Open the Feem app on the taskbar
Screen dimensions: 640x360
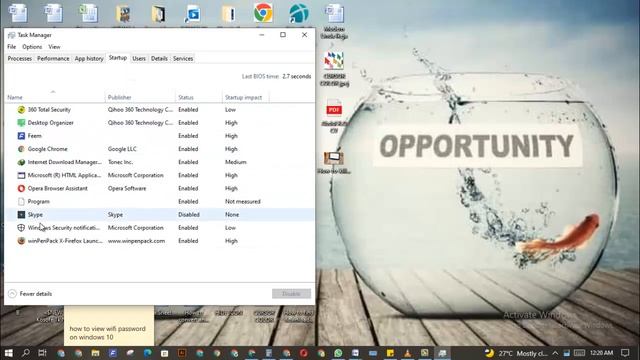click(113, 353)
